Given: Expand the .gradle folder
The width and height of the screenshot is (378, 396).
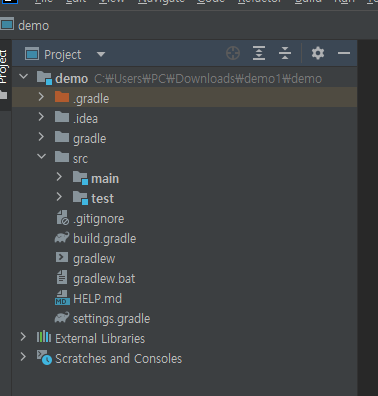Looking at the screenshot, I should (x=41, y=97).
